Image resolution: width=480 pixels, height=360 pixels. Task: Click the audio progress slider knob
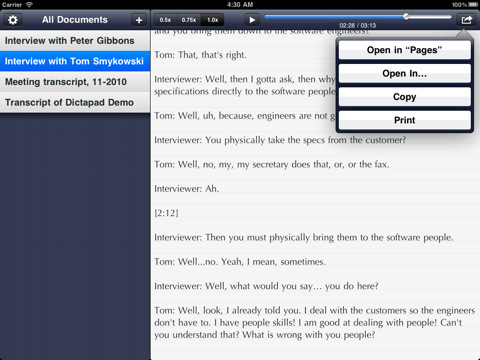406,16
